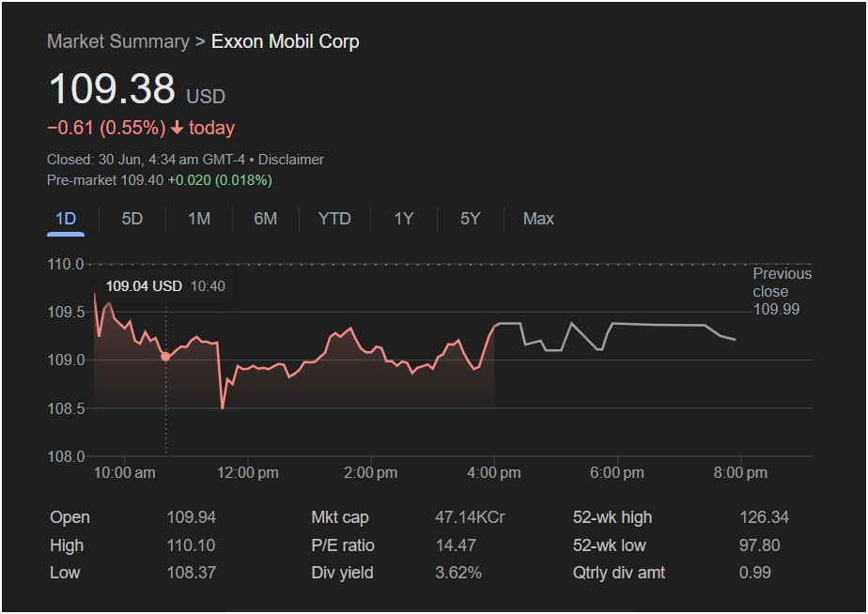Click the 109.04 USD 10:40 tooltip
This screenshot has width=868, height=614.
click(x=165, y=286)
